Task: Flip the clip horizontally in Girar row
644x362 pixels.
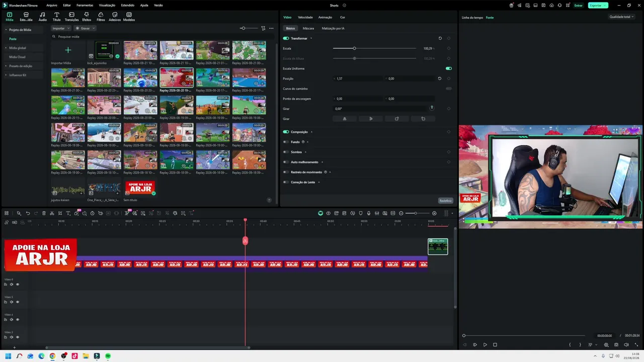Action: 345,119
